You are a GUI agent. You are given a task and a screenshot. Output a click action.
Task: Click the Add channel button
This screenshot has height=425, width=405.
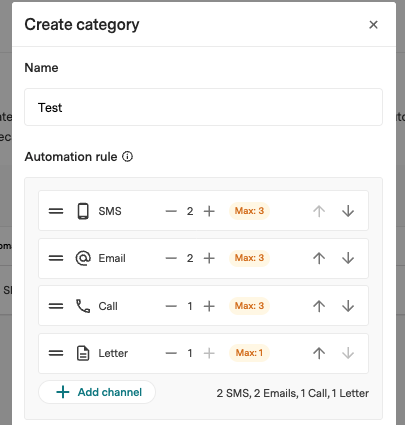pyautogui.click(x=97, y=392)
